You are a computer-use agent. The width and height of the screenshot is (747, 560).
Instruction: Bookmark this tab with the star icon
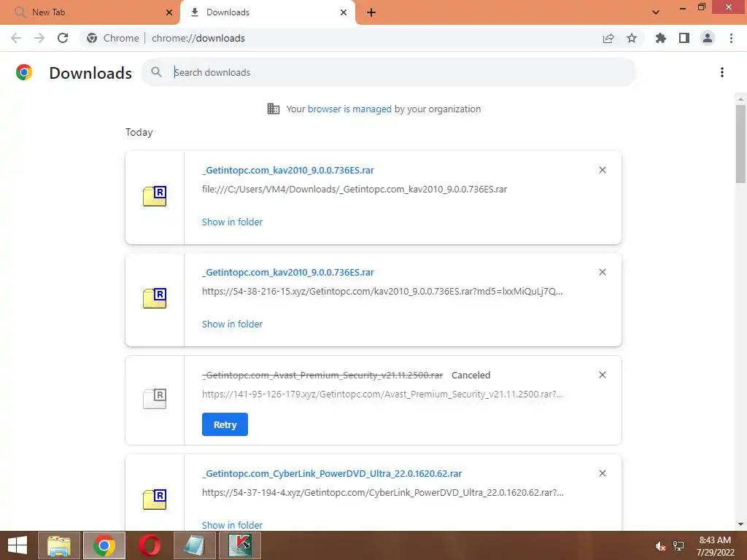(632, 38)
